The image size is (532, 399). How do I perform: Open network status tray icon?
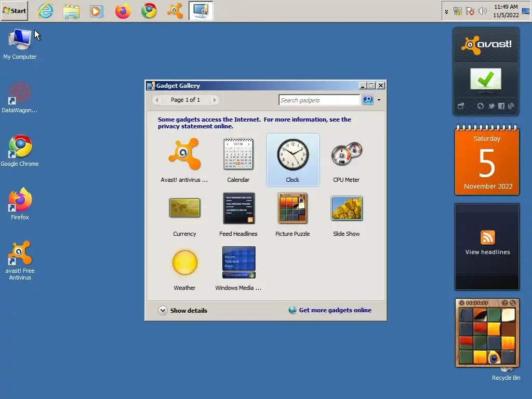click(x=457, y=11)
